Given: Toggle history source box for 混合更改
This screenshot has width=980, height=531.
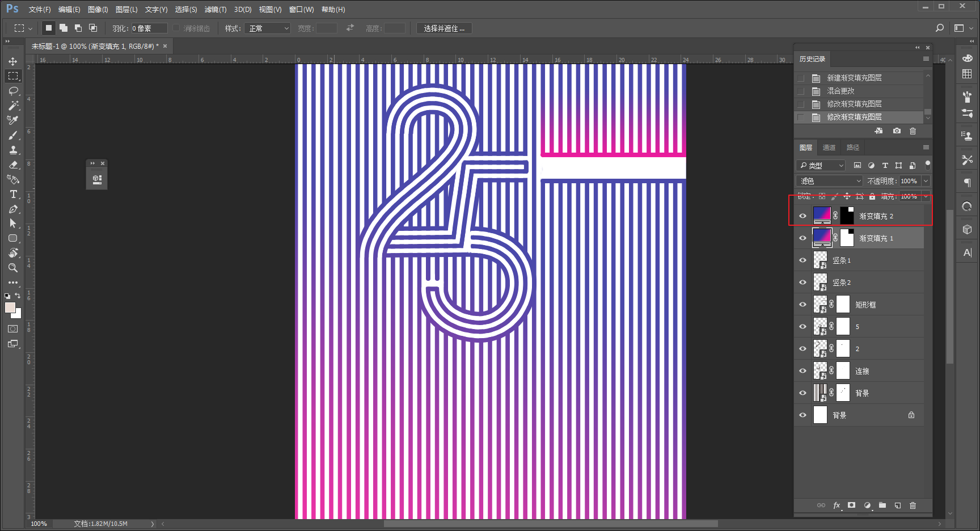Looking at the screenshot, I should 801,91.
